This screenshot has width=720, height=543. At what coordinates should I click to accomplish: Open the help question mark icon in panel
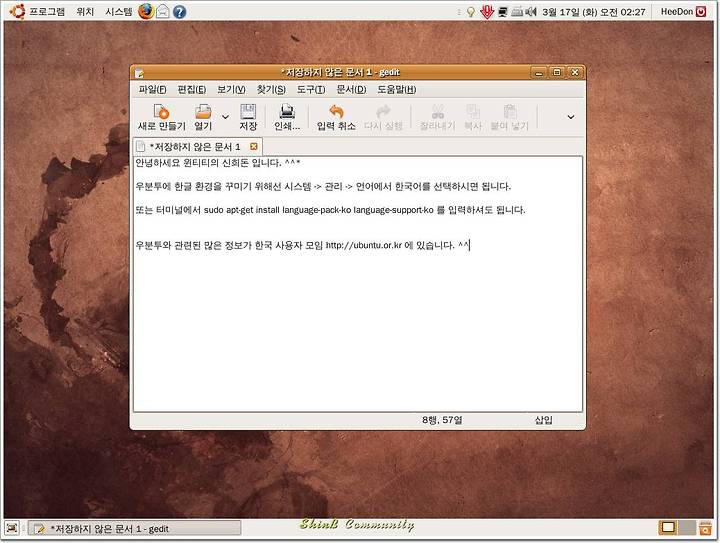180,12
